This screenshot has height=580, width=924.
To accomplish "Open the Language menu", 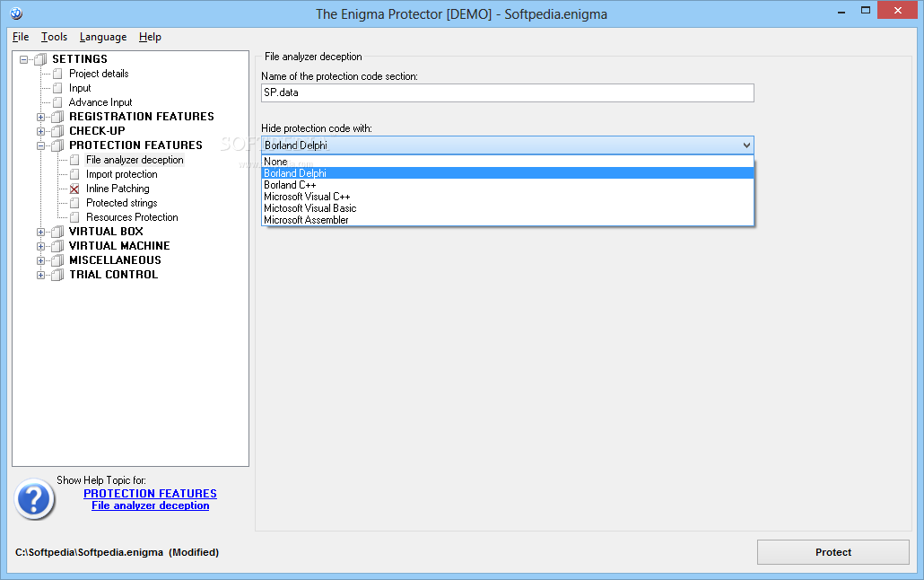I will (103, 37).
